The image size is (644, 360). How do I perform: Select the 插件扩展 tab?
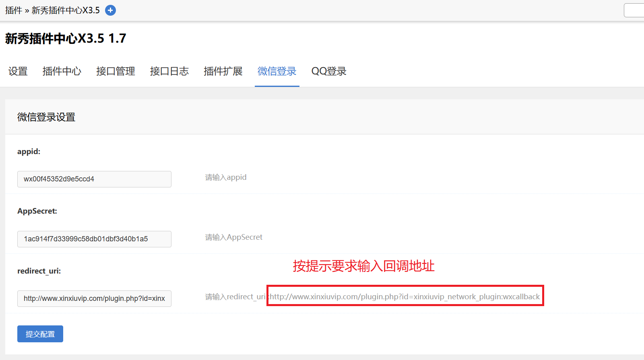pyautogui.click(x=223, y=72)
